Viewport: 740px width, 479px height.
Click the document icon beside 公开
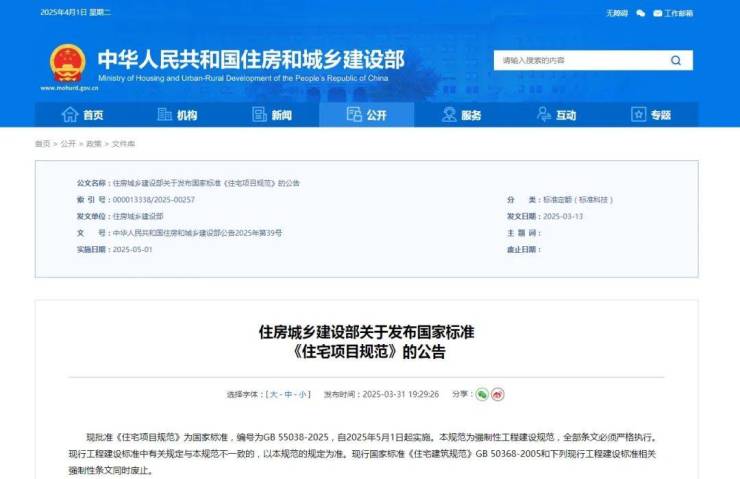point(354,115)
